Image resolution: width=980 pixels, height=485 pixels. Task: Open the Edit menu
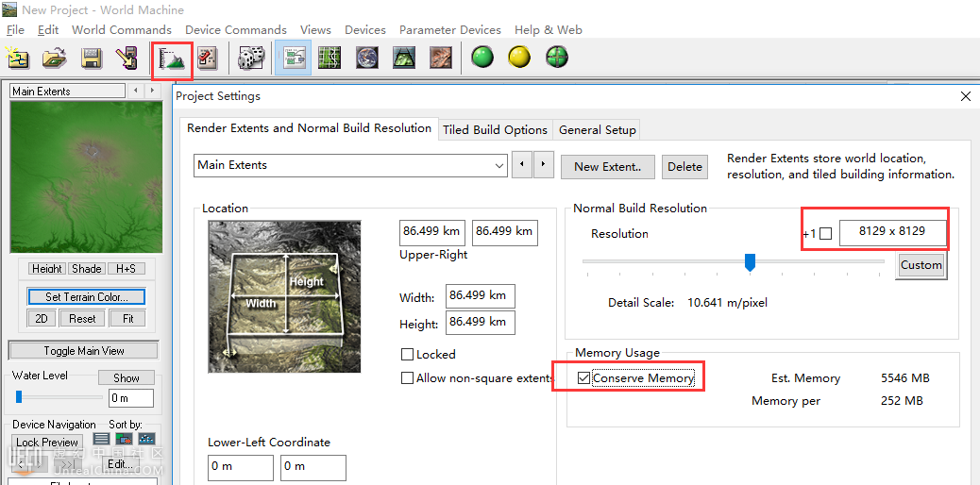pos(48,29)
